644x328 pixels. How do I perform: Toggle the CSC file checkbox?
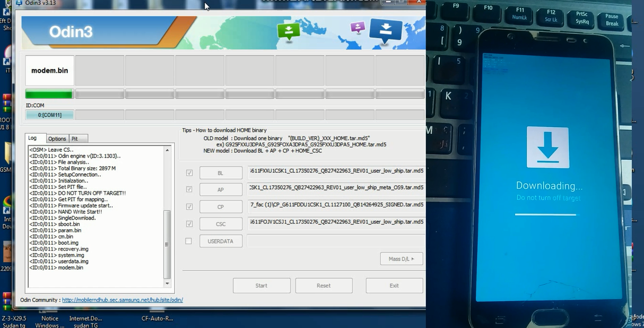189,224
